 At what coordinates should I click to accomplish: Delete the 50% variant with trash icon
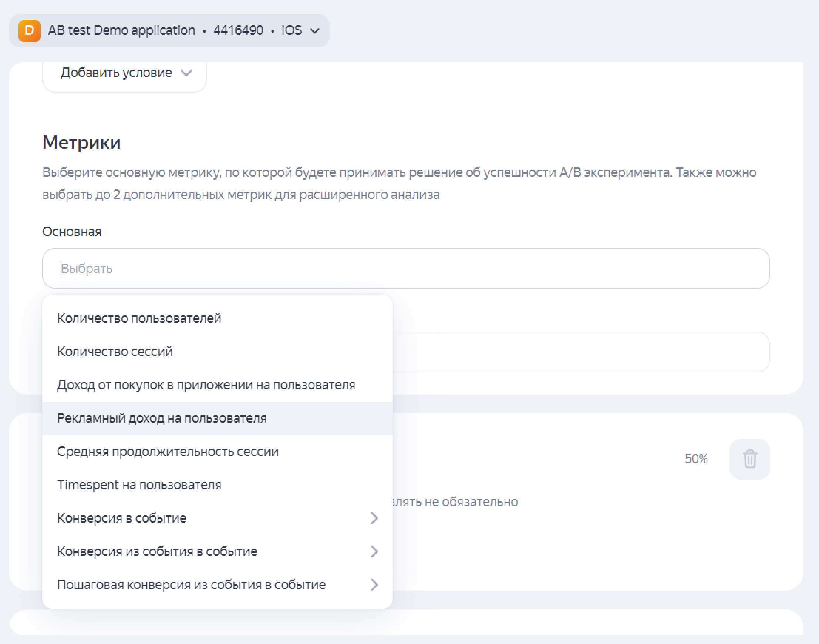click(x=749, y=459)
